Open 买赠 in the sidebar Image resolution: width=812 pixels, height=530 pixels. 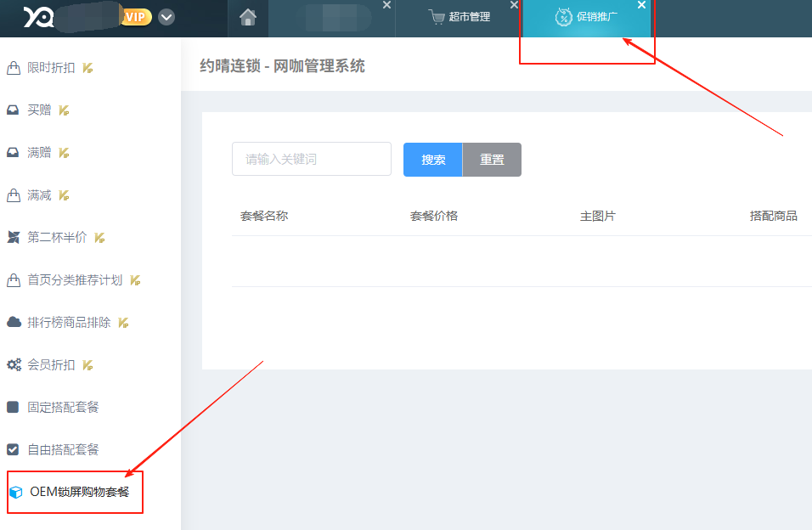(39, 110)
